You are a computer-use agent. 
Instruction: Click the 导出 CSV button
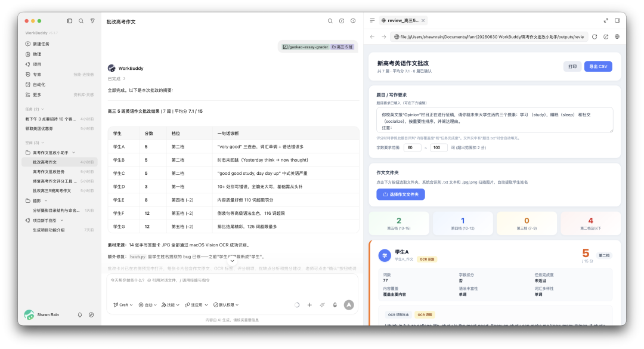598,67
